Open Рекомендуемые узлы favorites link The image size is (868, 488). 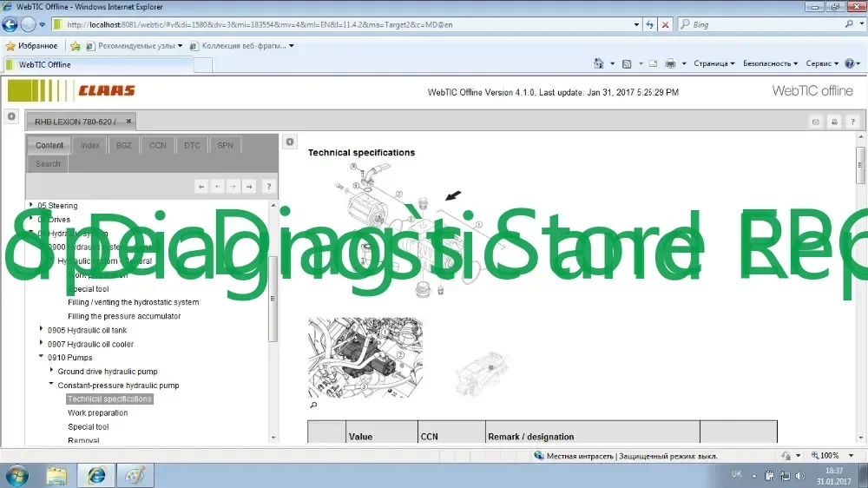tap(135, 46)
